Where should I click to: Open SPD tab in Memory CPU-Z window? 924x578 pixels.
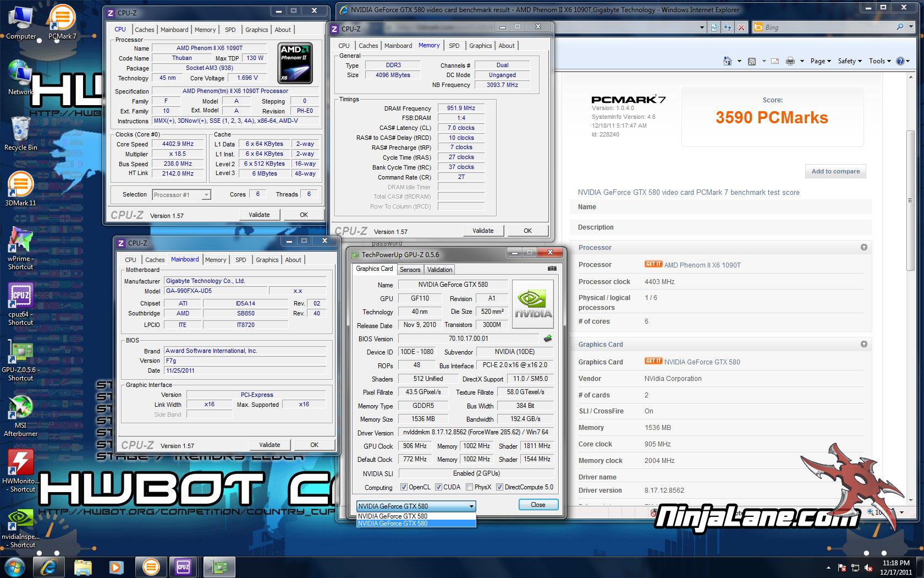pyautogui.click(x=454, y=46)
